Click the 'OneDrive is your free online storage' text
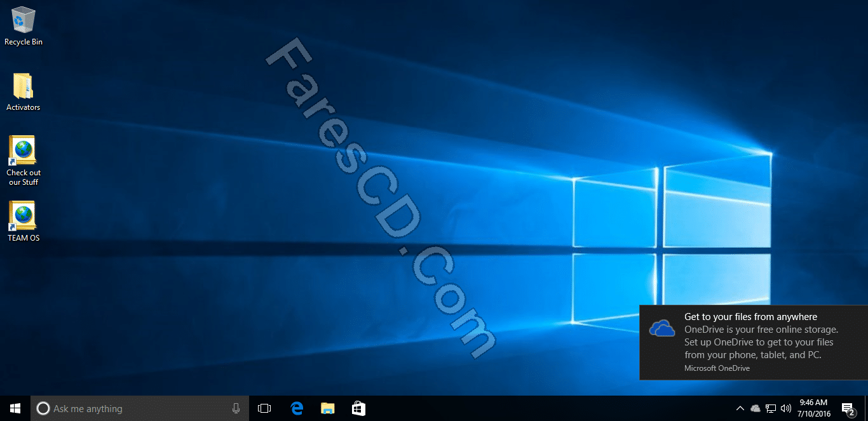 tap(761, 330)
